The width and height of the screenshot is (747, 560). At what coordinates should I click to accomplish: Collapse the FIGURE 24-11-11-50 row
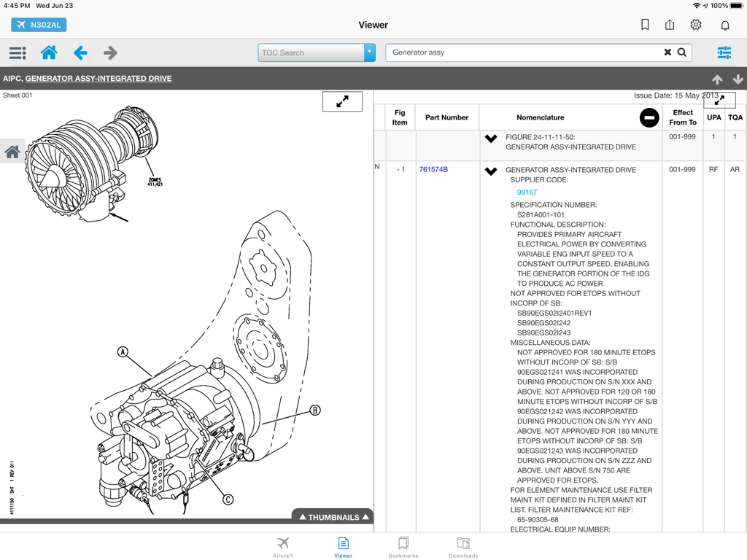pos(490,138)
